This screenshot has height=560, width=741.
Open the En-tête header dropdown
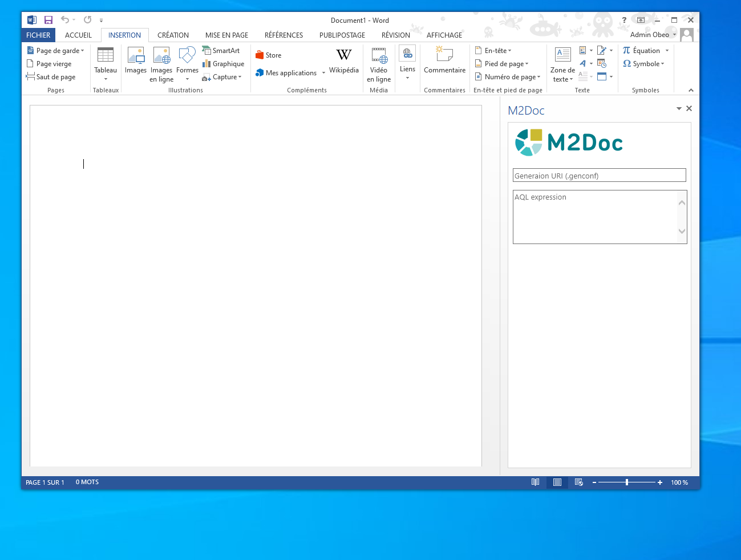click(x=493, y=51)
